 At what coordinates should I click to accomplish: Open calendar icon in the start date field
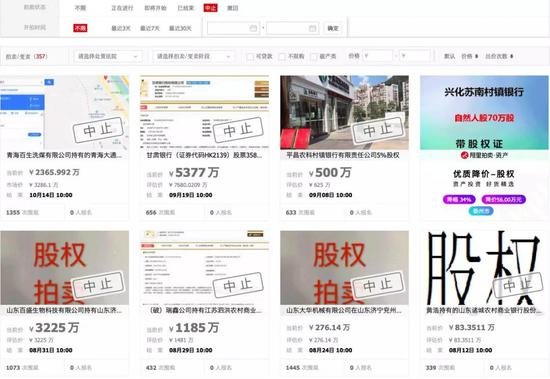point(253,28)
